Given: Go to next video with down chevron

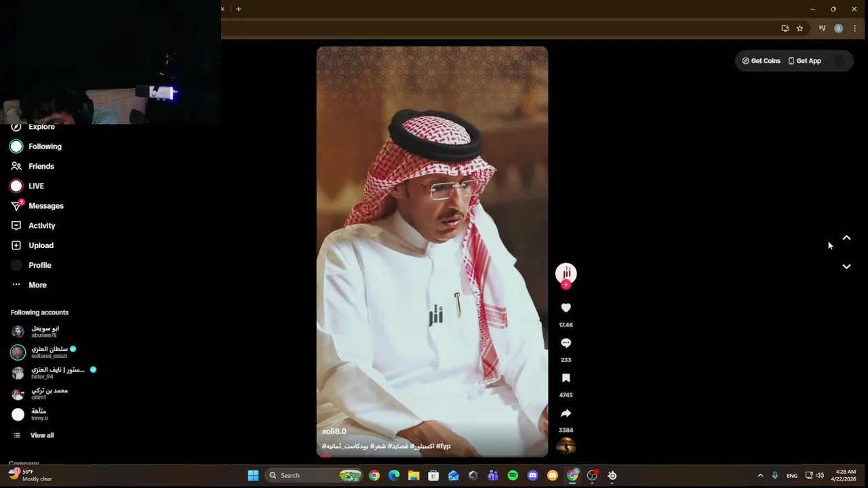Looking at the screenshot, I should click(846, 266).
